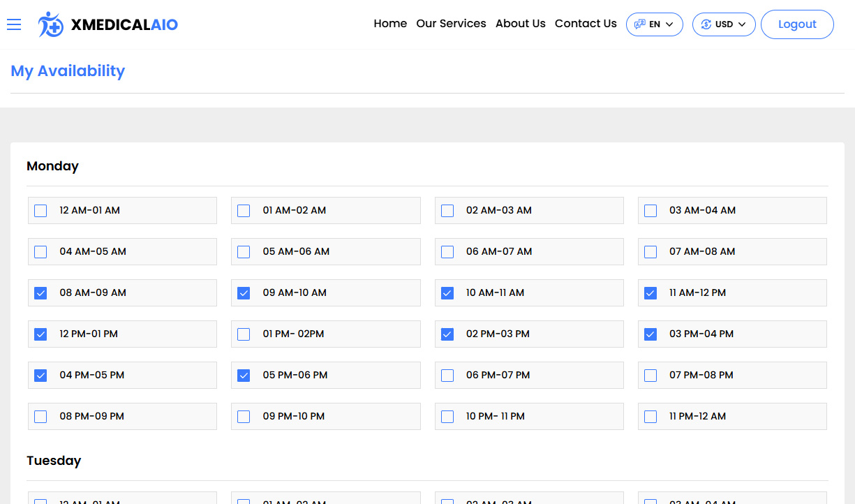Open the Contact Us link
The image size is (855, 504).
coord(586,23)
